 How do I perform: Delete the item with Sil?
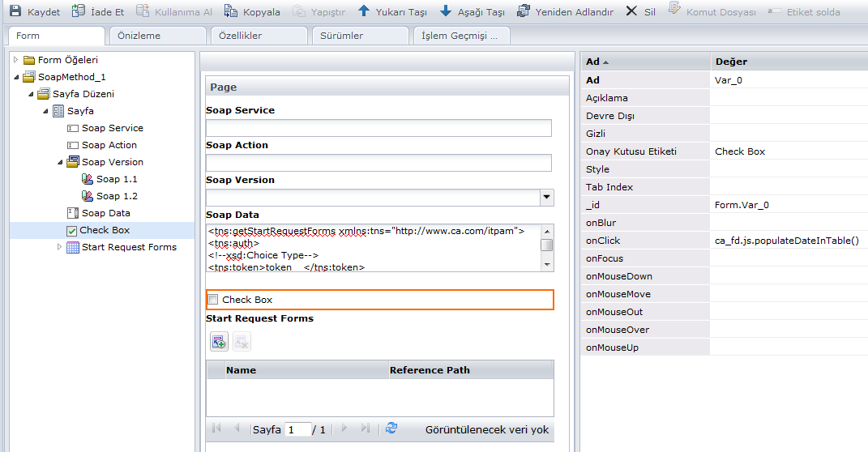tap(631, 11)
